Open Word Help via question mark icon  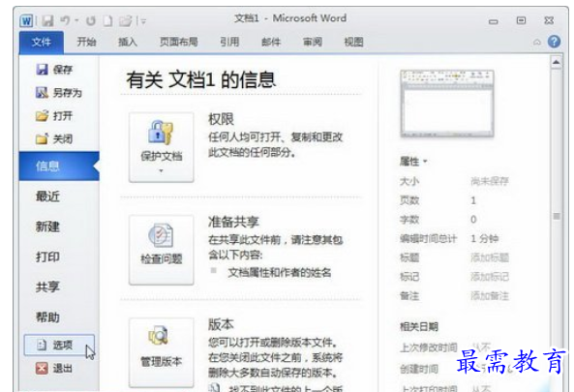click(x=554, y=42)
